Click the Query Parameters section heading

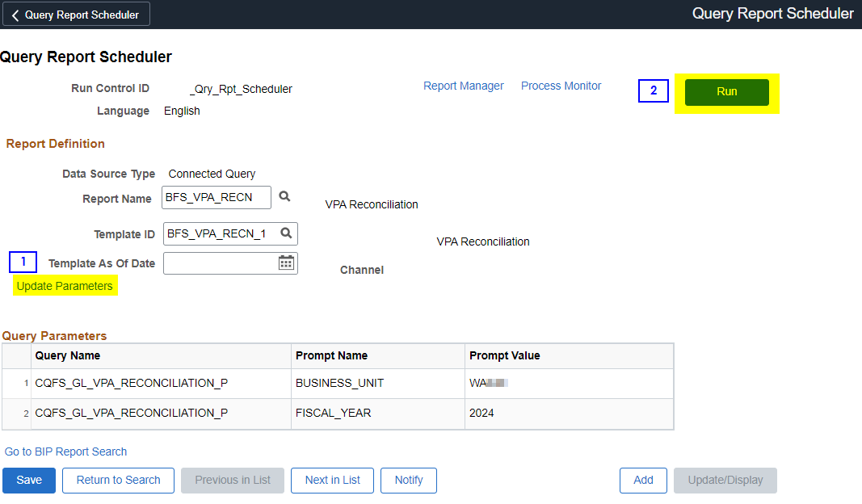54,336
